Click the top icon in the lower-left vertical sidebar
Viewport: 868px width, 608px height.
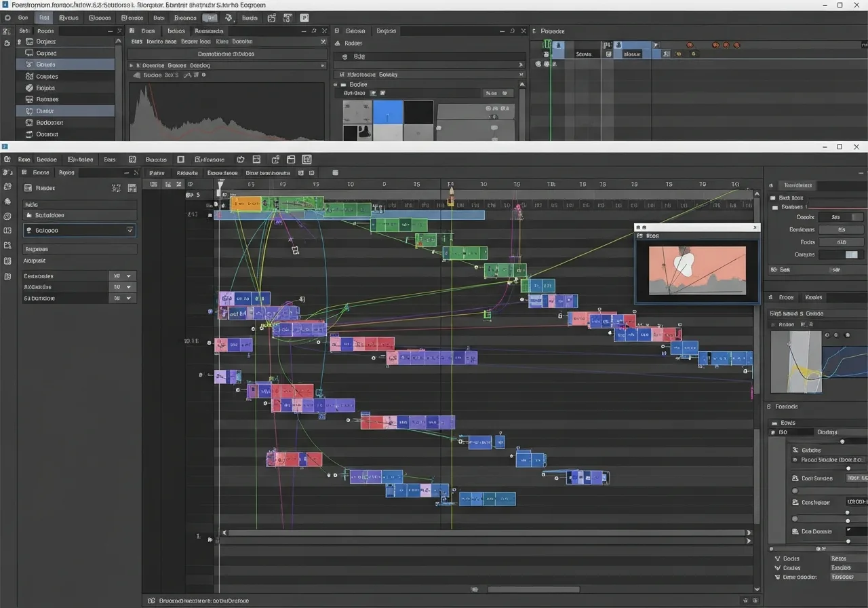[x=7, y=173]
